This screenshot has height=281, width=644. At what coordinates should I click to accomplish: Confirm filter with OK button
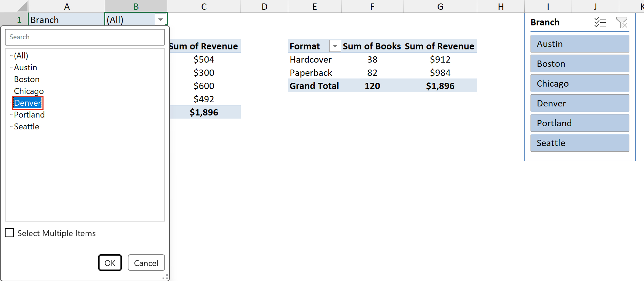coord(110,263)
